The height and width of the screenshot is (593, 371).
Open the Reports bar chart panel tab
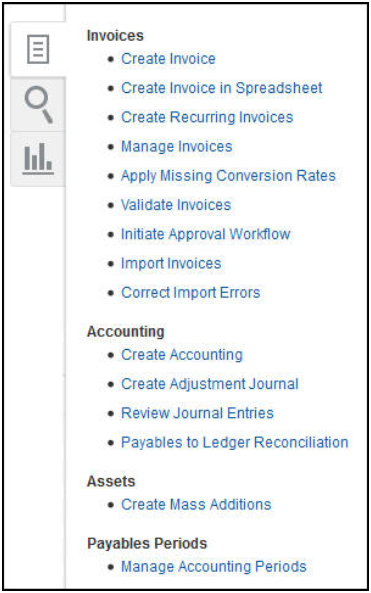point(38,159)
